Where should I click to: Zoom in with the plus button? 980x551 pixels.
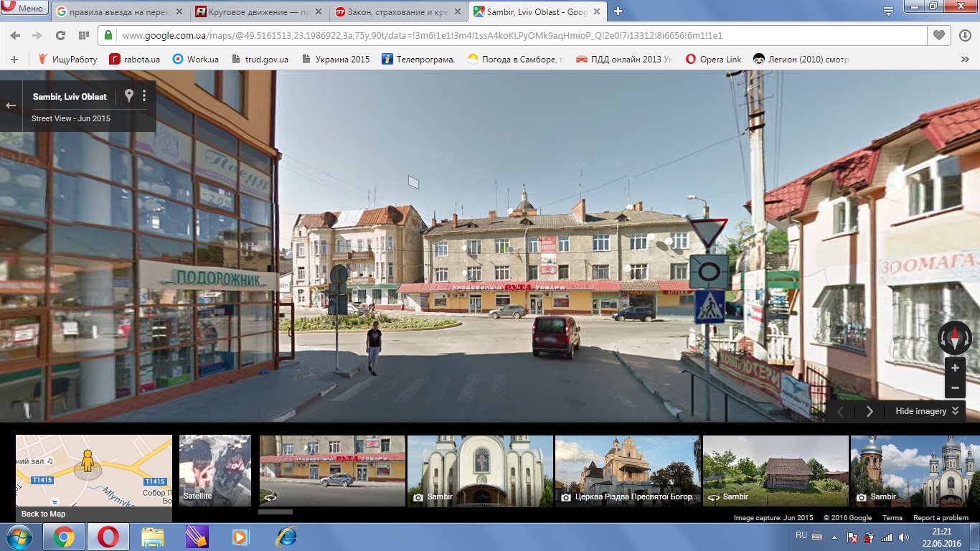[954, 368]
